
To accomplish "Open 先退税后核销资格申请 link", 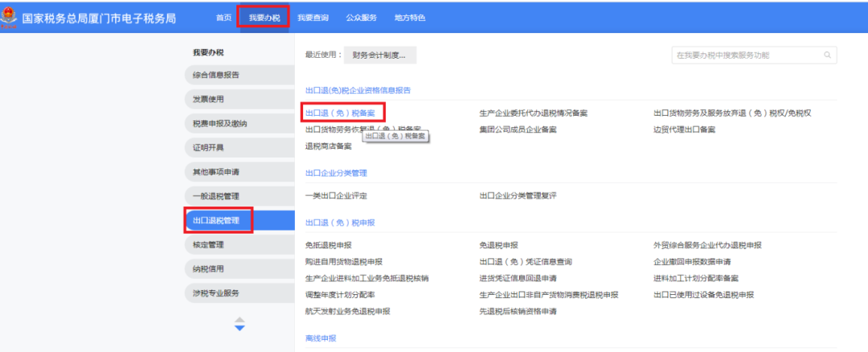I will pos(518,312).
